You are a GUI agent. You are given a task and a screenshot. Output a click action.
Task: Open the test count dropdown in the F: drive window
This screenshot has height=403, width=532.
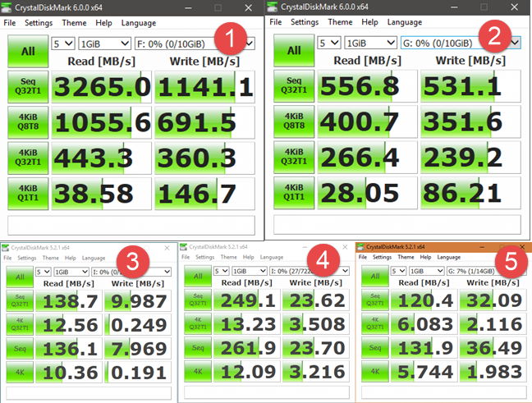click(63, 44)
